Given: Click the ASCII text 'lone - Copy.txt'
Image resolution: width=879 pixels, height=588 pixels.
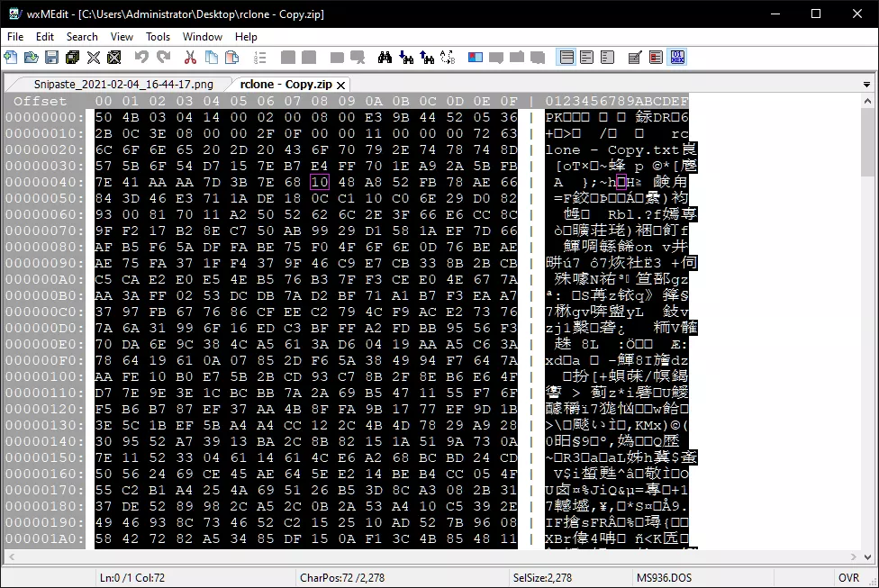Looking at the screenshot, I should [x=612, y=149].
